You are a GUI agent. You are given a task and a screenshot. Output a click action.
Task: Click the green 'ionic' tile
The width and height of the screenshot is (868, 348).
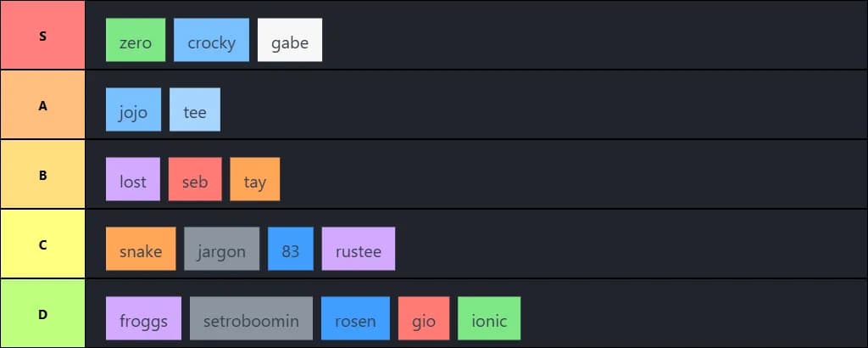[x=489, y=319]
